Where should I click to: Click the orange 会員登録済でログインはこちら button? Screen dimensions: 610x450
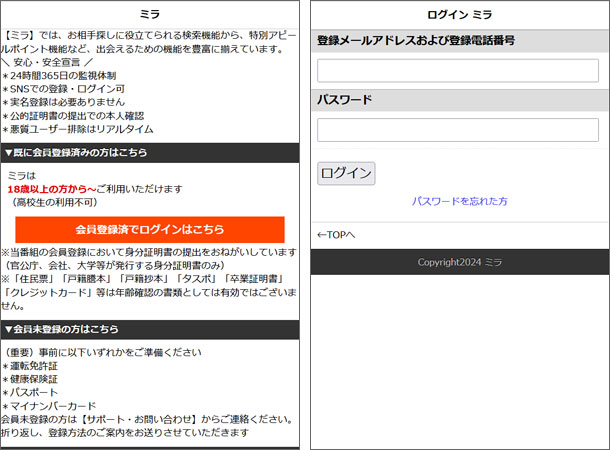click(x=149, y=229)
